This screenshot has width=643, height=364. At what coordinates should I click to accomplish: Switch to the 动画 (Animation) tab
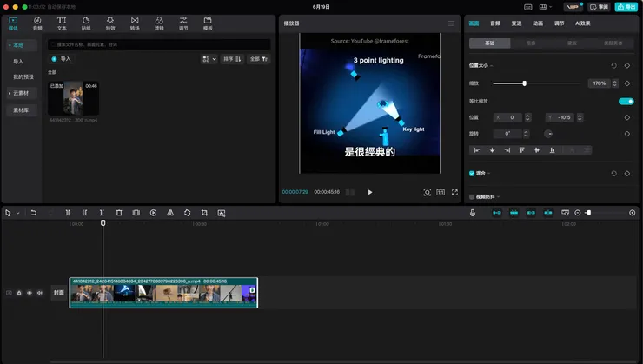538,23
